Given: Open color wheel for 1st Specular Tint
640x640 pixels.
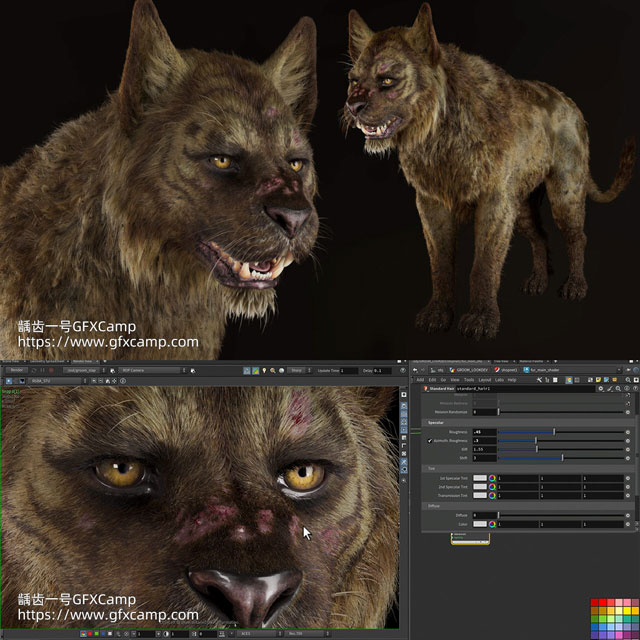Looking at the screenshot, I should pos(492,478).
